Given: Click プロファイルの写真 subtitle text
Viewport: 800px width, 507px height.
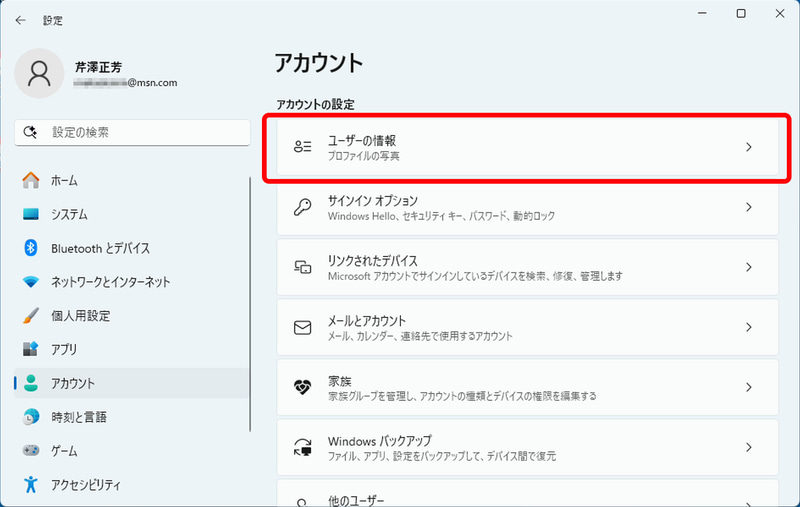Looking at the screenshot, I should [x=363, y=156].
